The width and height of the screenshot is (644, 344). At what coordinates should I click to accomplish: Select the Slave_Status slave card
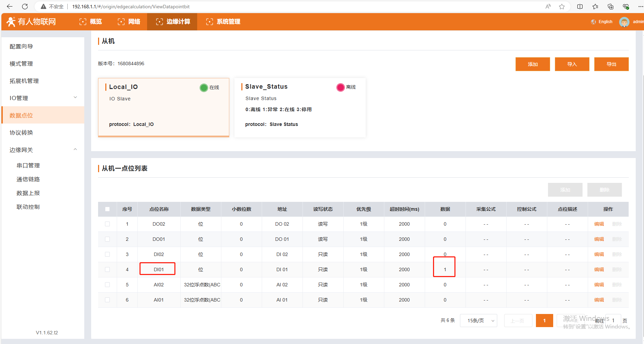click(x=300, y=107)
